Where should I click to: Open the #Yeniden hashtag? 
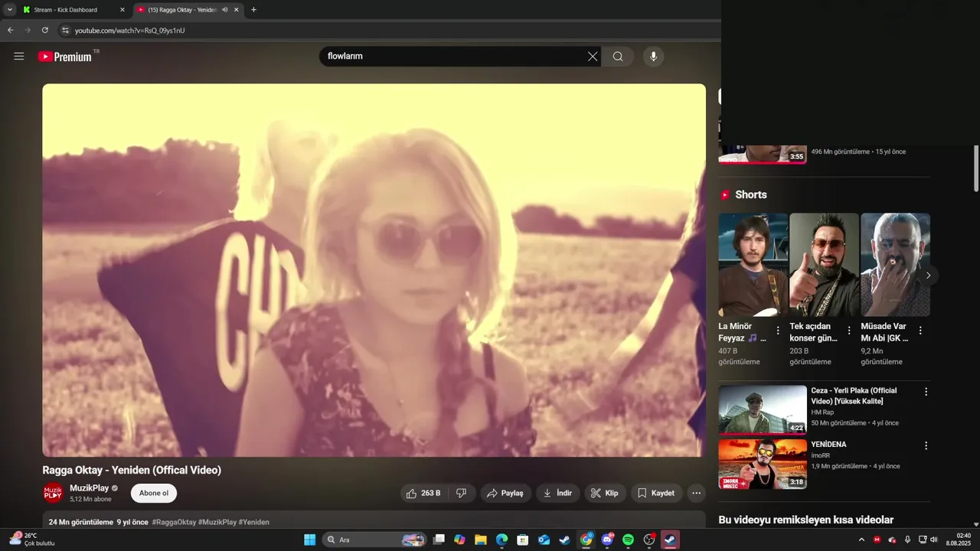[x=253, y=522]
